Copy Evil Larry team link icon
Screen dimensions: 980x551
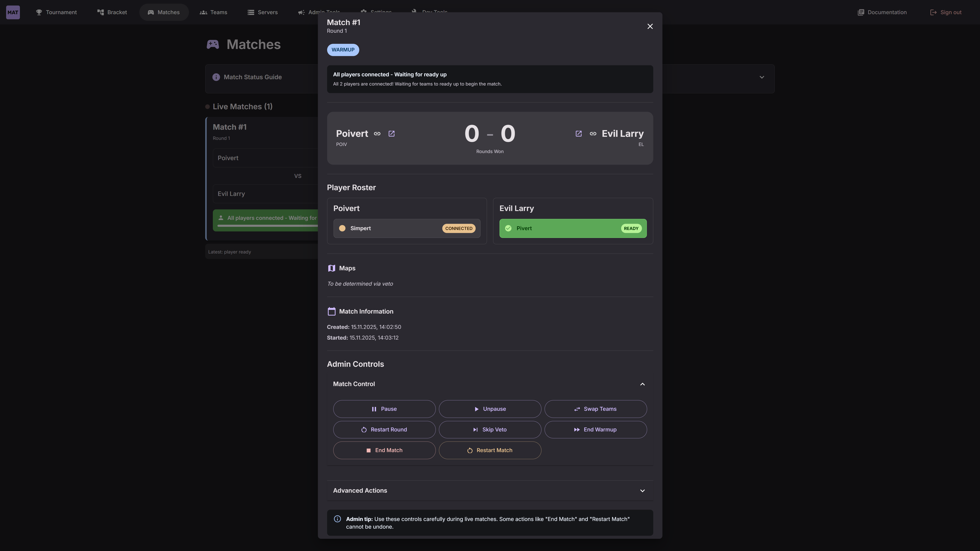[593, 134]
